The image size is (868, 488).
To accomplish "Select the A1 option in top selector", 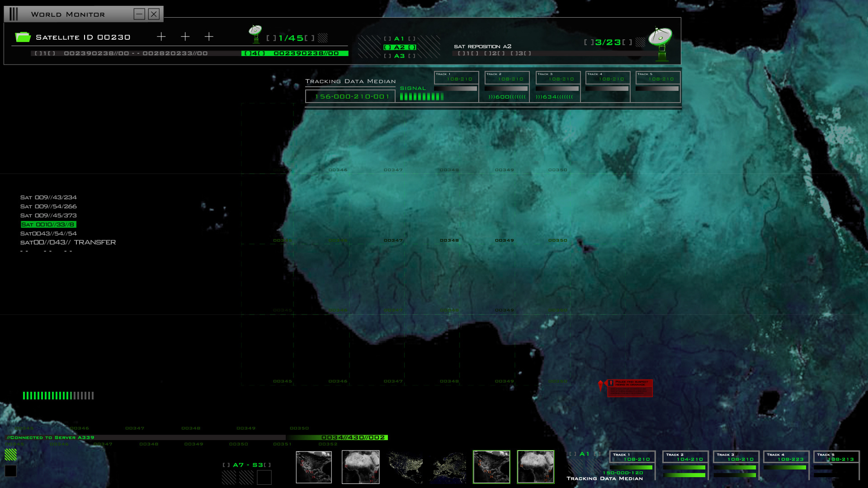I will (x=399, y=39).
